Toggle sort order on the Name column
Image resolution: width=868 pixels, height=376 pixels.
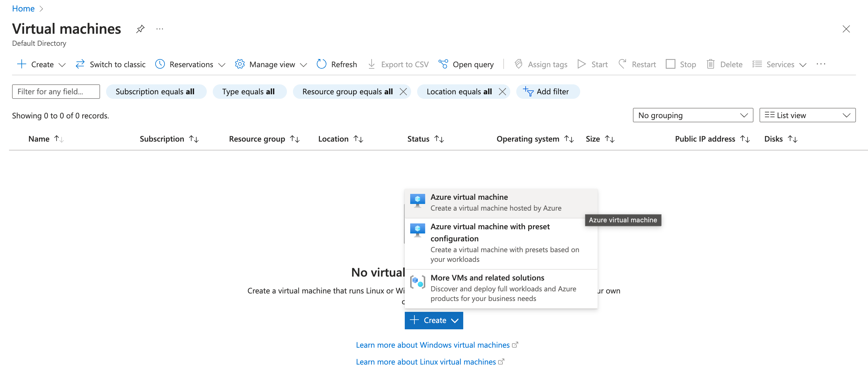point(59,139)
